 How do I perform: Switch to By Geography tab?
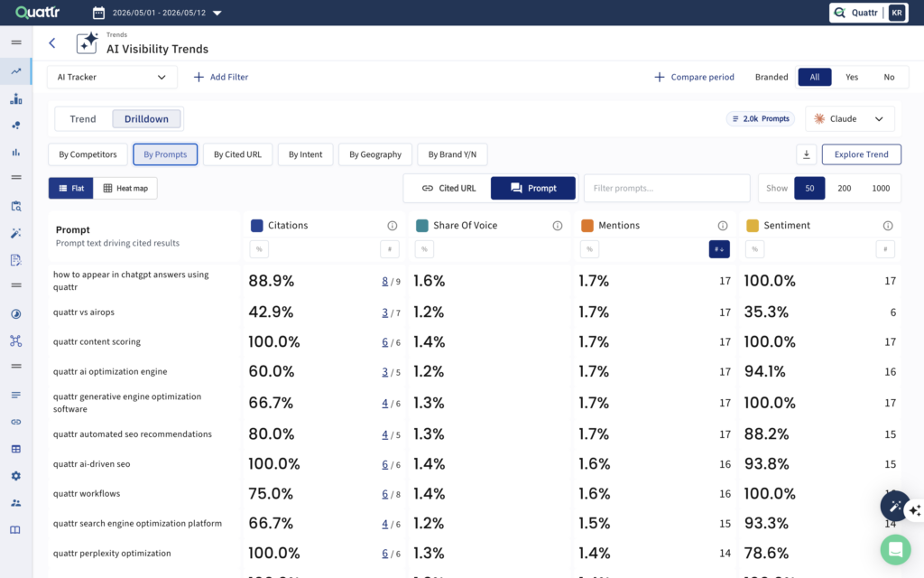pos(374,154)
